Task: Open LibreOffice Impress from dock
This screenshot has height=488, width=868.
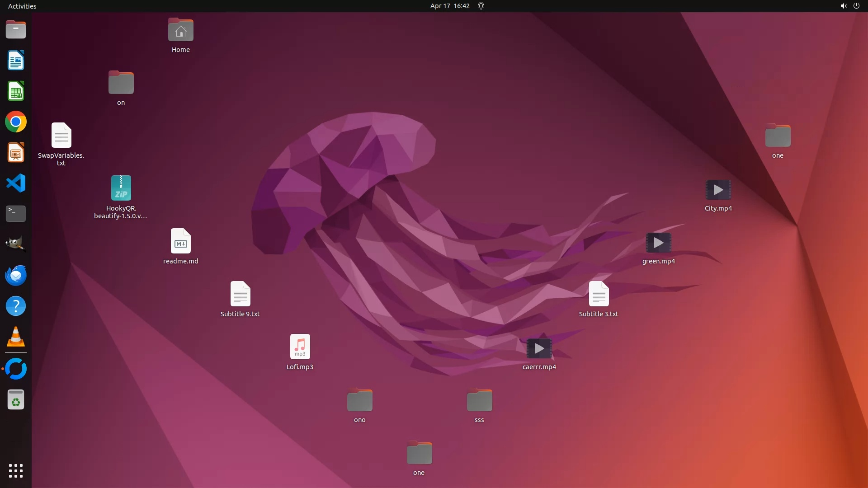Action: click(16, 153)
